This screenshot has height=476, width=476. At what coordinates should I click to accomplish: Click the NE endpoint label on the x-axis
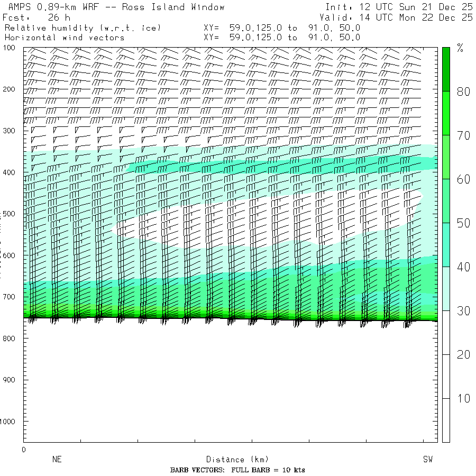(57, 460)
